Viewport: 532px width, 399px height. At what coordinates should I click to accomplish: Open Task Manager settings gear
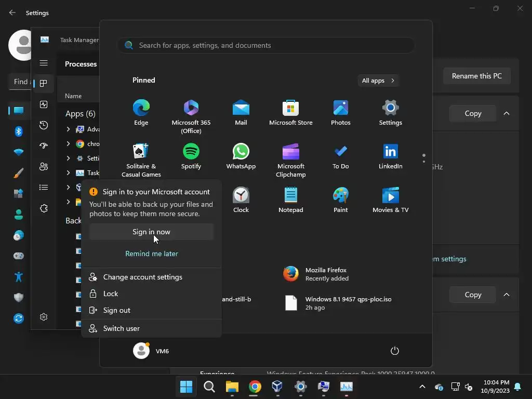[44, 317]
